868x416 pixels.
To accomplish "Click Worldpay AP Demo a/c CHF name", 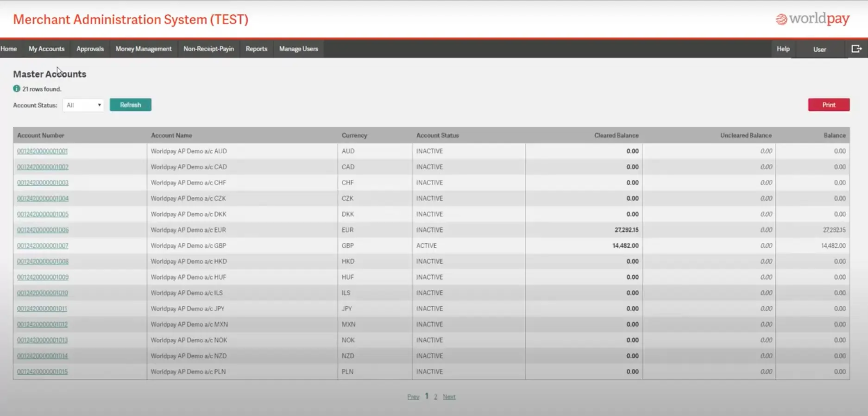I will [x=189, y=183].
